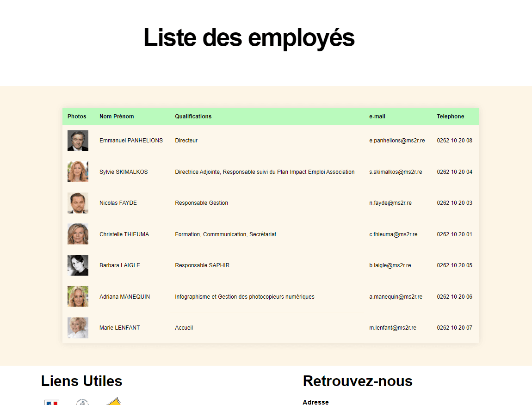This screenshot has height=405, width=532.
Task: Click the Telephone column header
Action: [x=450, y=117]
